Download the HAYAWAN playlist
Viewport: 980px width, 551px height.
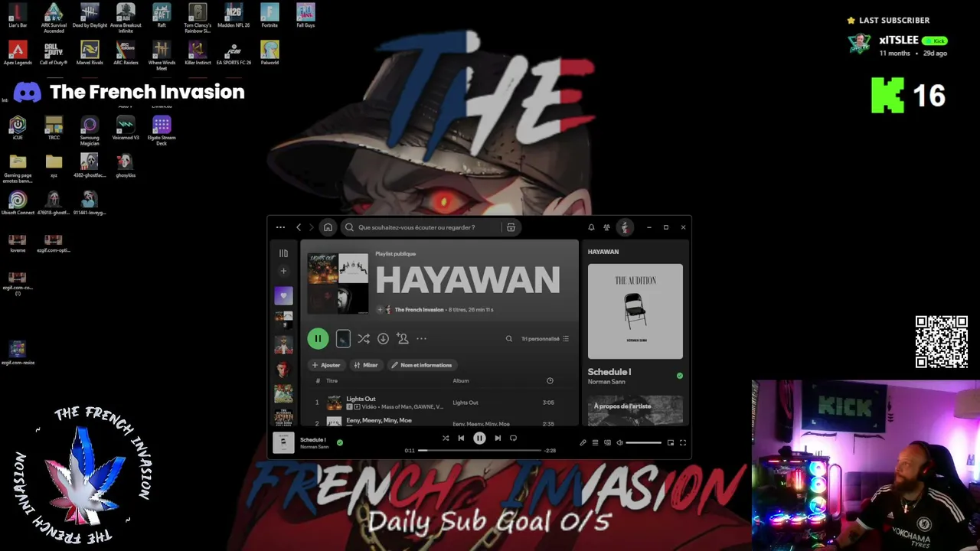point(383,338)
